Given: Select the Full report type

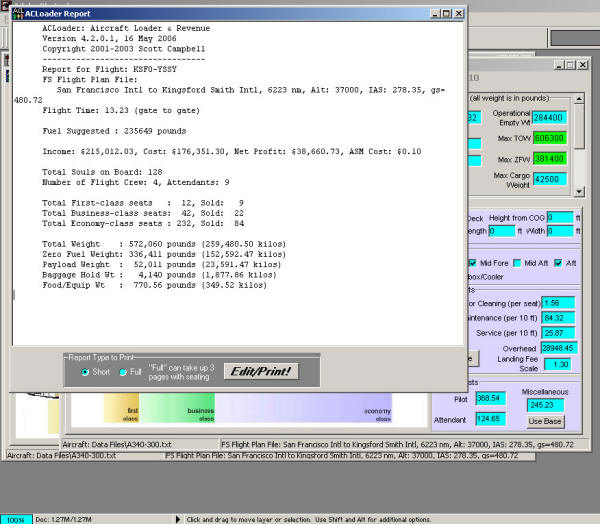Looking at the screenshot, I should [x=123, y=372].
